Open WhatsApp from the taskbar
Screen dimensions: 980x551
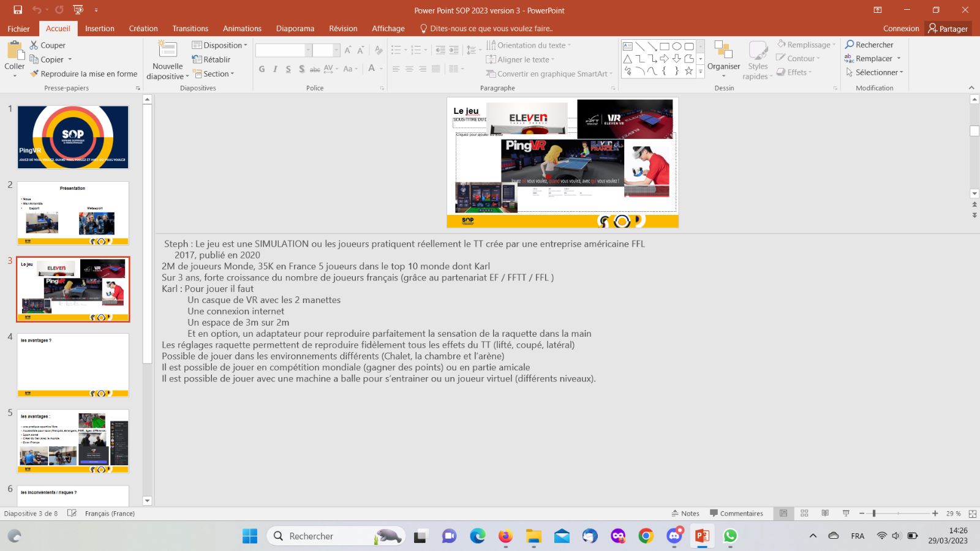tap(729, 536)
